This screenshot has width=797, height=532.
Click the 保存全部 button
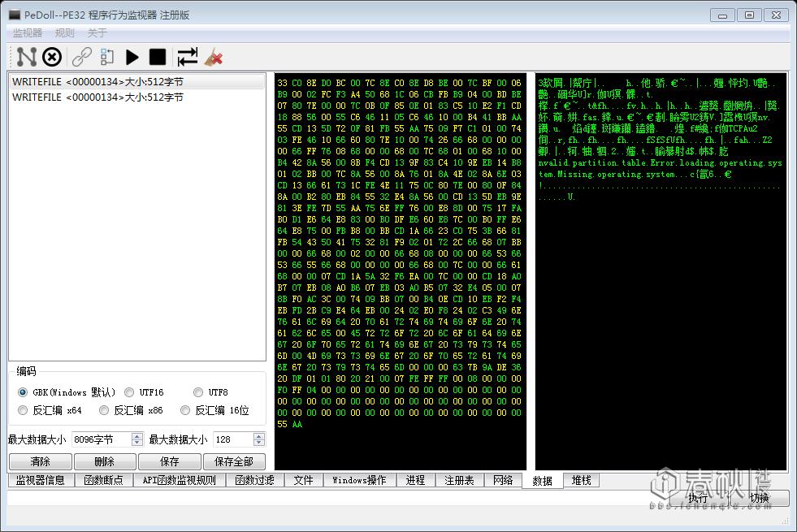[234, 461]
